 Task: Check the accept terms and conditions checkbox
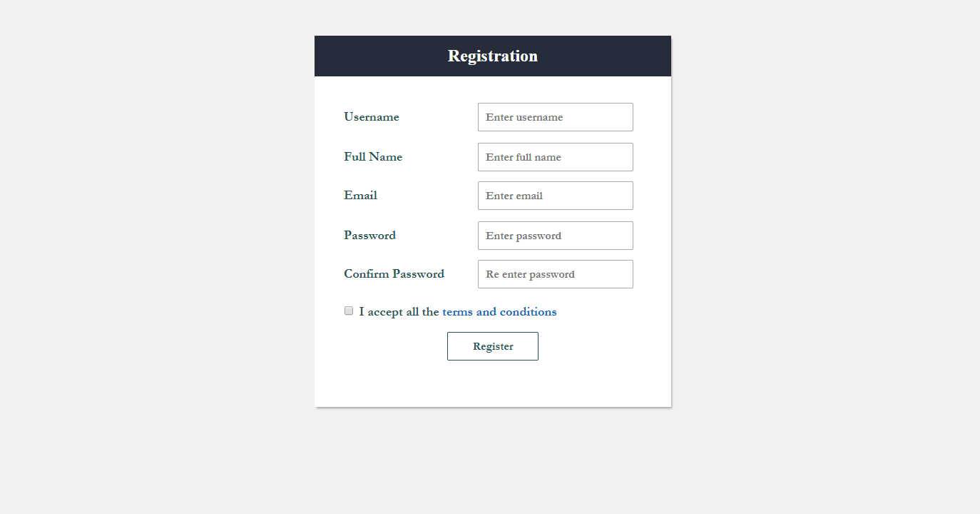(348, 311)
